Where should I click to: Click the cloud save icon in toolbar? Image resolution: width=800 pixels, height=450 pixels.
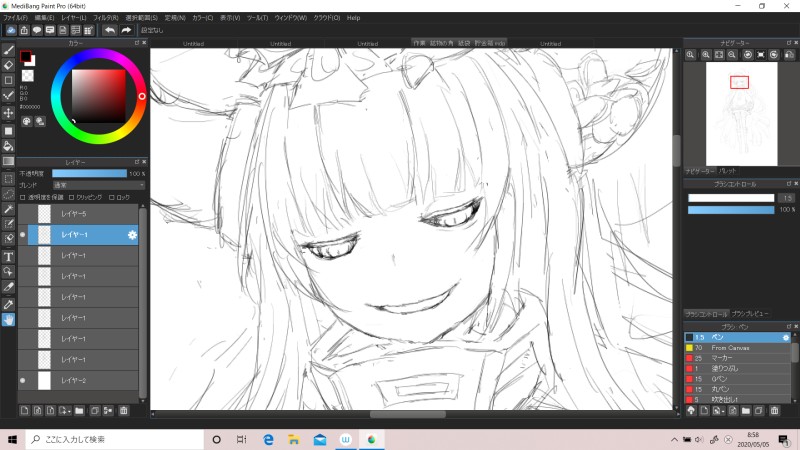click(x=11, y=30)
